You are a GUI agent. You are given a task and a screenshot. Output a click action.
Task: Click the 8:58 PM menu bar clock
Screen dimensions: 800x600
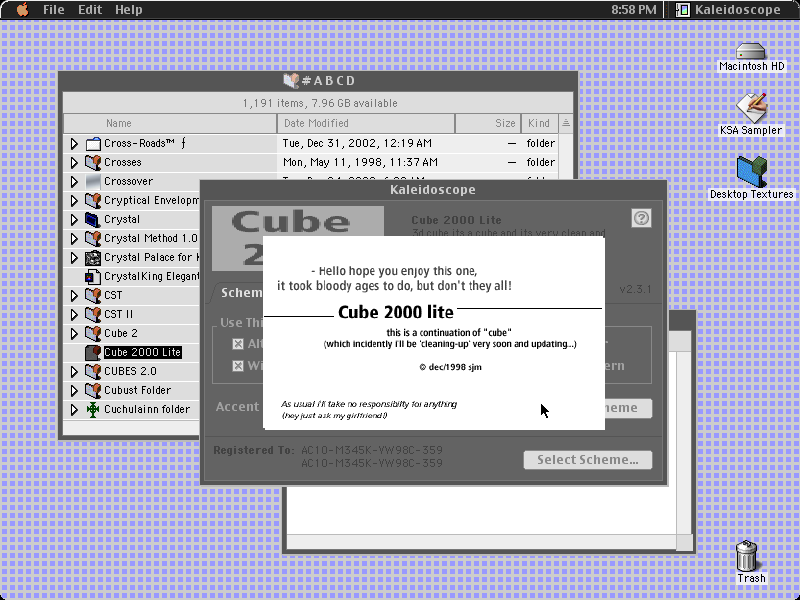pyautogui.click(x=634, y=10)
